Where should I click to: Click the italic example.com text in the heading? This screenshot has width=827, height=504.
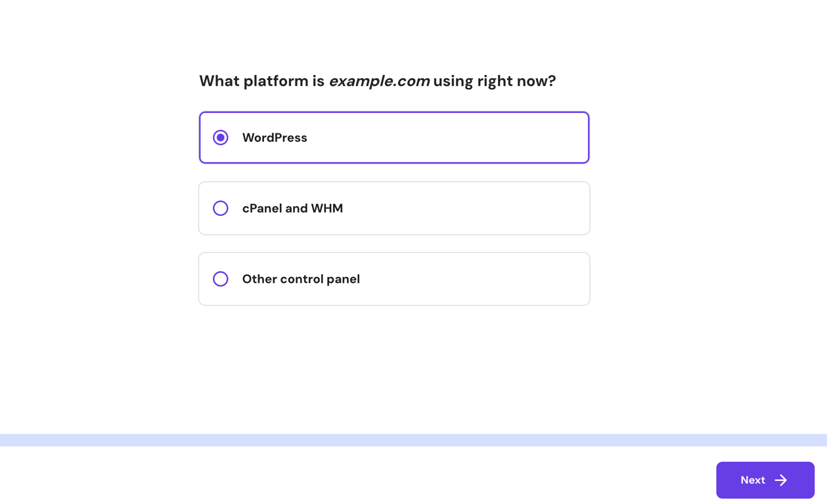380,81
